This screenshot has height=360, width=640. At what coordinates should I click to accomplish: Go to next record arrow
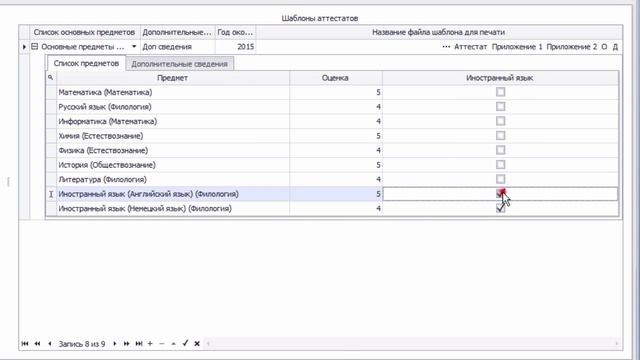[115, 344]
